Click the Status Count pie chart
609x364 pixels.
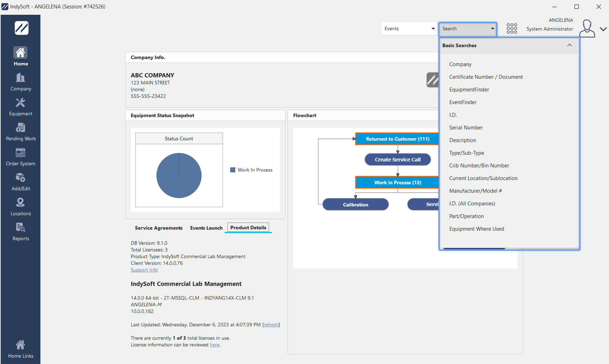(179, 175)
